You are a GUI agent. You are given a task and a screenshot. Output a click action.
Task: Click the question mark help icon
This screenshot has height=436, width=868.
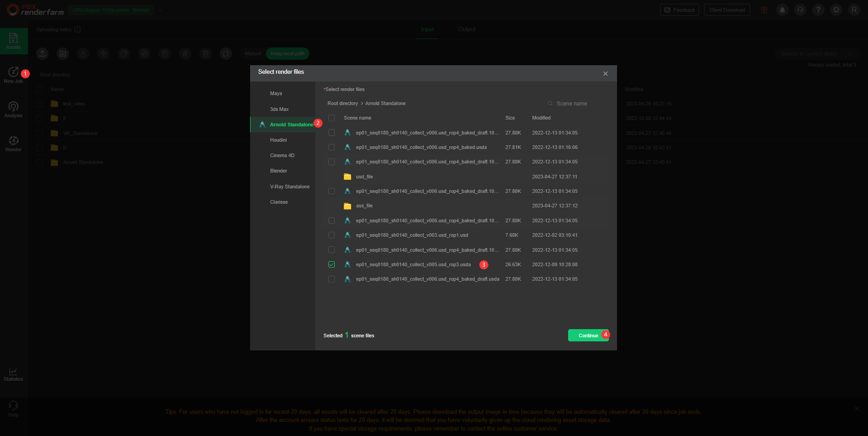coord(818,10)
